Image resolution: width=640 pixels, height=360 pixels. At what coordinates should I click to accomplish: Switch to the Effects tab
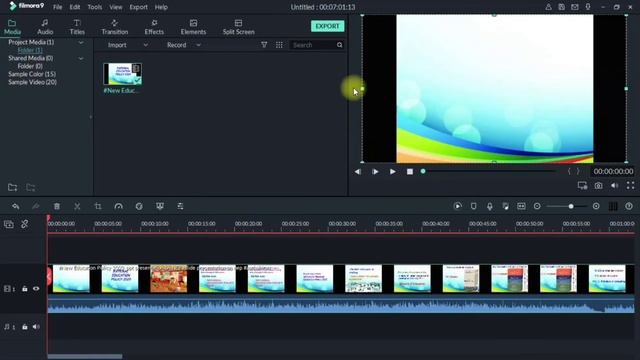click(x=154, y=27)
